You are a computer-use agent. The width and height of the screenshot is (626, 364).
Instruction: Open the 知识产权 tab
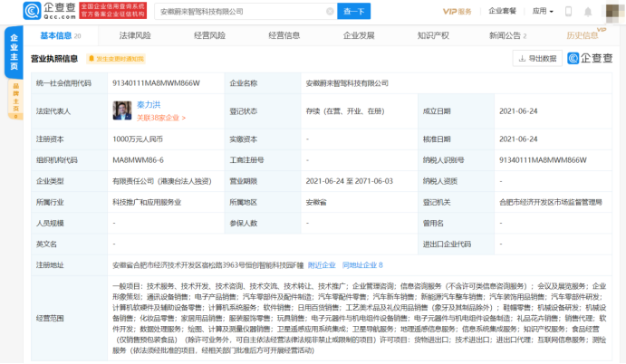tap(433, 35)
